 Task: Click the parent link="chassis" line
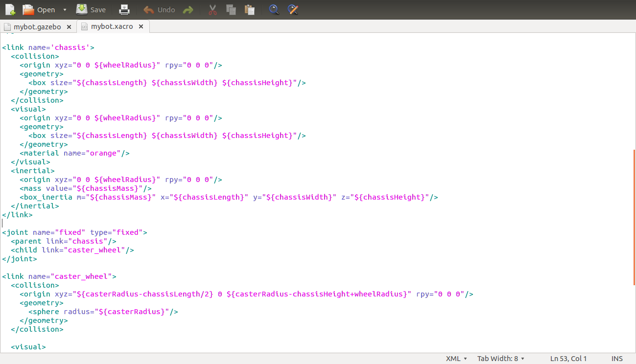click(x=64, y=241)
